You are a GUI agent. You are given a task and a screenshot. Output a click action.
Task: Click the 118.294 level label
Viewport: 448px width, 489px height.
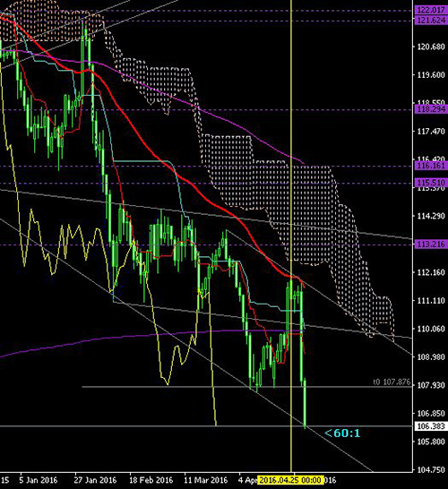pyautogui.click(x=431, y=109)
